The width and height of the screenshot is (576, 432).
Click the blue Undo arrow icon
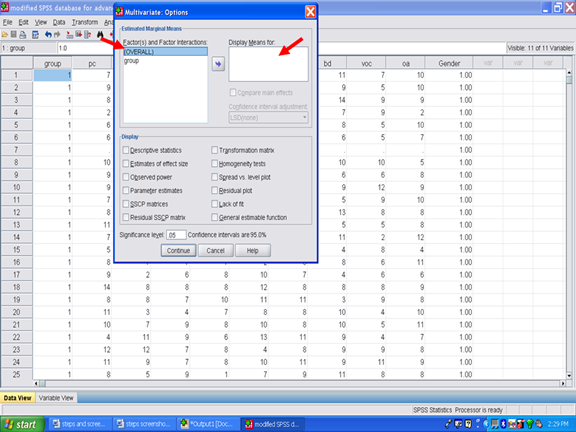tap(48, 35)
